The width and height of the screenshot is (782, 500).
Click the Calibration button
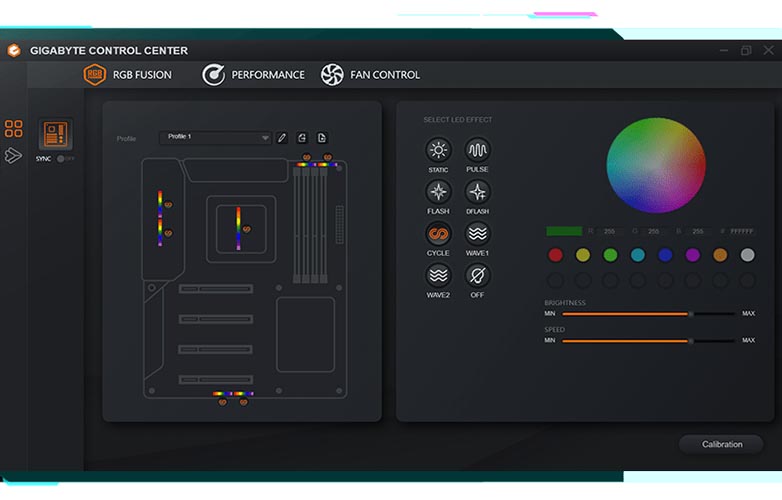tap(722, 444)
